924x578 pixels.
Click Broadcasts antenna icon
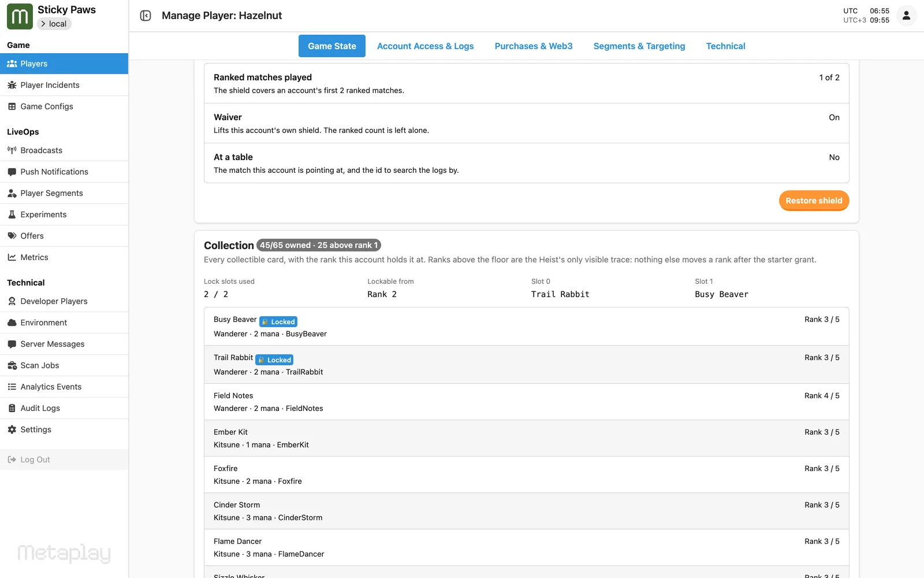click(x=12, y=150)
